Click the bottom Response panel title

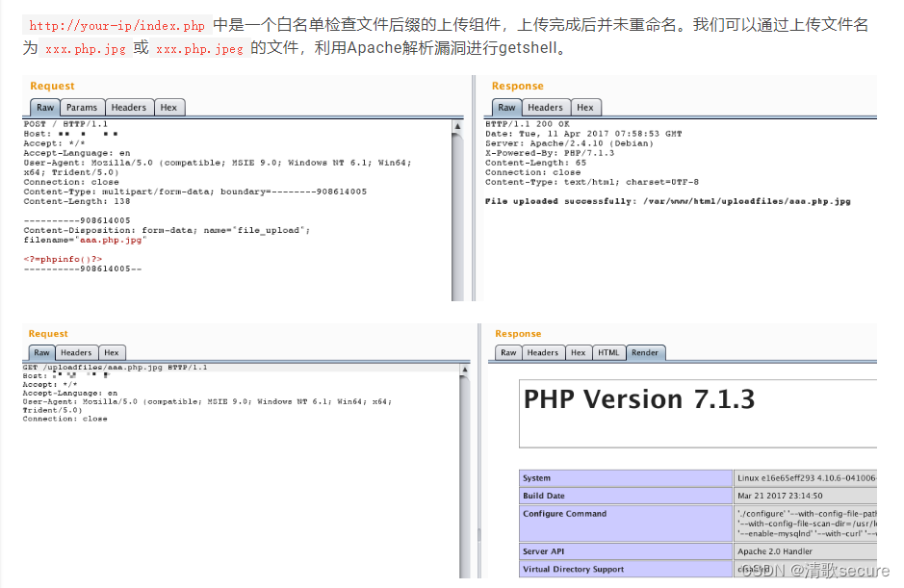pos(518,334)
